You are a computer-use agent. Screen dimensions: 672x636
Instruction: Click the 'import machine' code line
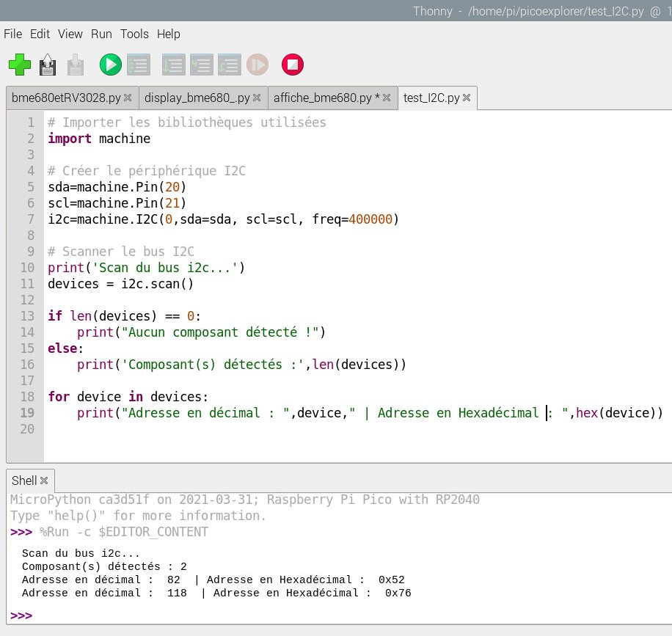(x=99, y=139)
